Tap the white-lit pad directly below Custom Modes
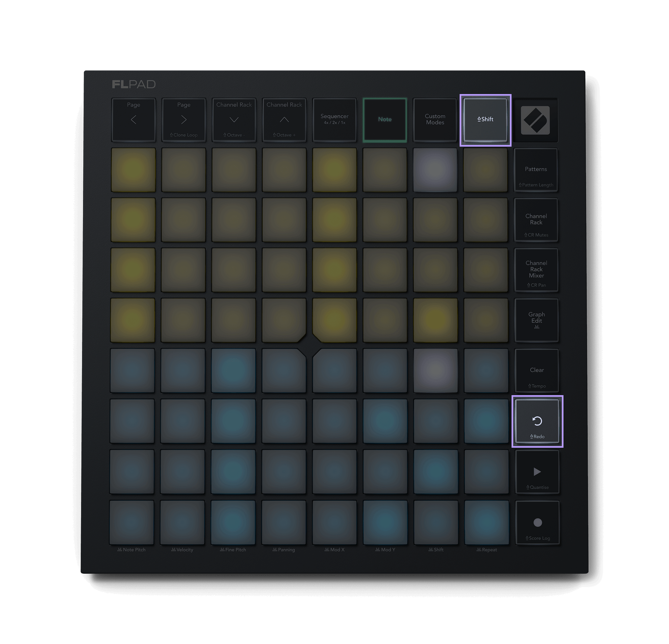Image resolution: width=669 pixels, height=644 pixels. click(435, 170)
